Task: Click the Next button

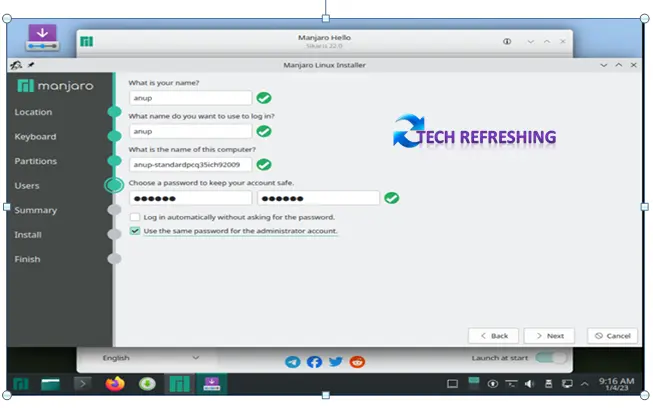Action: point(549,336)
